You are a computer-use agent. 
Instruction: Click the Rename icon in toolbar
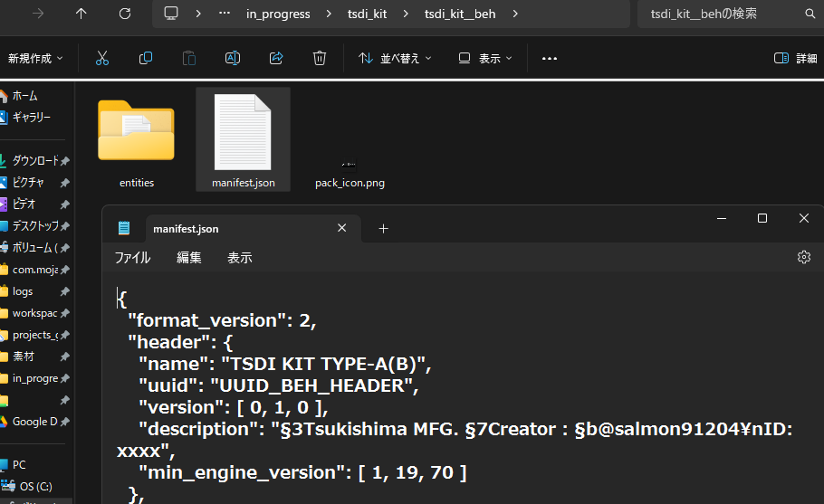(233, 58)
